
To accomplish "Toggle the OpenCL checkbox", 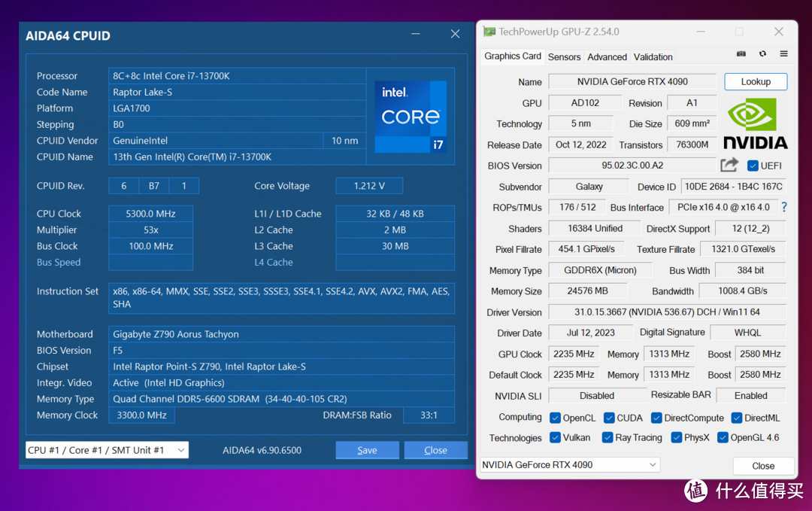I will 555,418.
